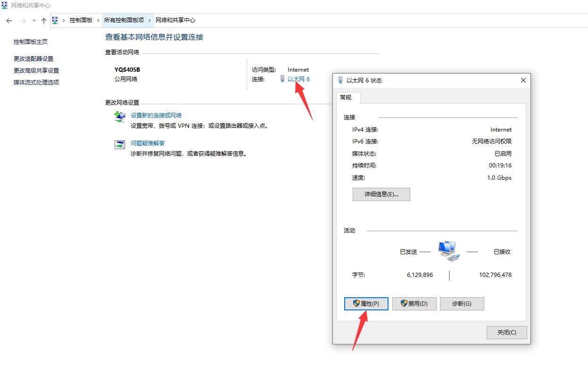The image size is (588, 384).
Task: Click the forward navigation arrow
Action: (x=23, y=20)
